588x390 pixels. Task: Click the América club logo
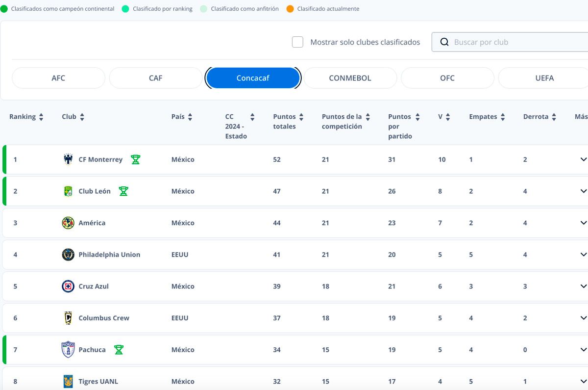[68, 223]
